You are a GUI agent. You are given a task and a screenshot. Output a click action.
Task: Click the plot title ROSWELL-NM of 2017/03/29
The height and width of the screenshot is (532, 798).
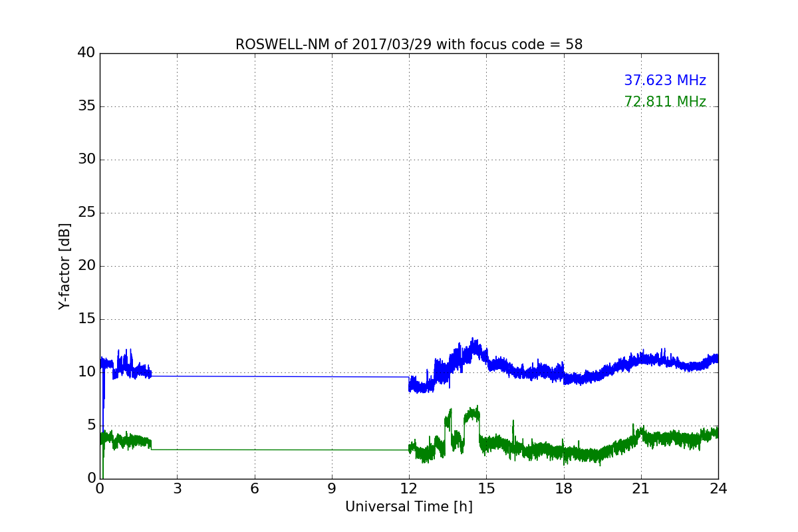pos(409,45)
